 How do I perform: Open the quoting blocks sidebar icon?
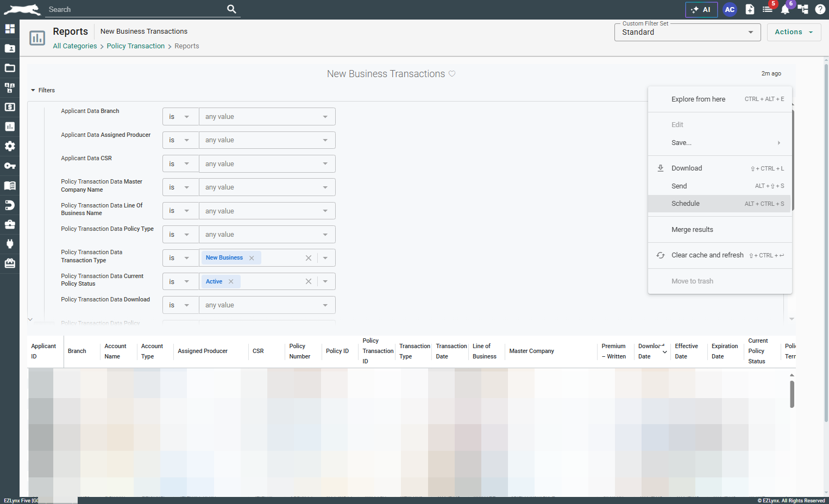pos(10,87)
